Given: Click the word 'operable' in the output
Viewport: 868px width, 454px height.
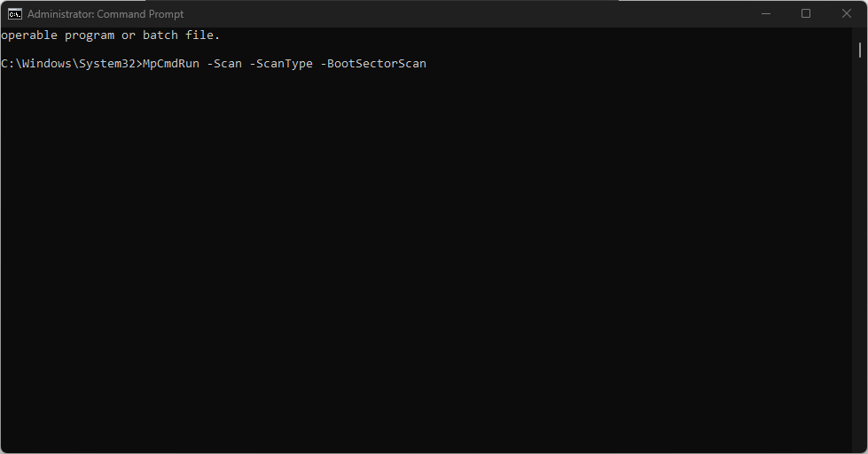Looking at the screenshot, I should click(x=28, y=35).
